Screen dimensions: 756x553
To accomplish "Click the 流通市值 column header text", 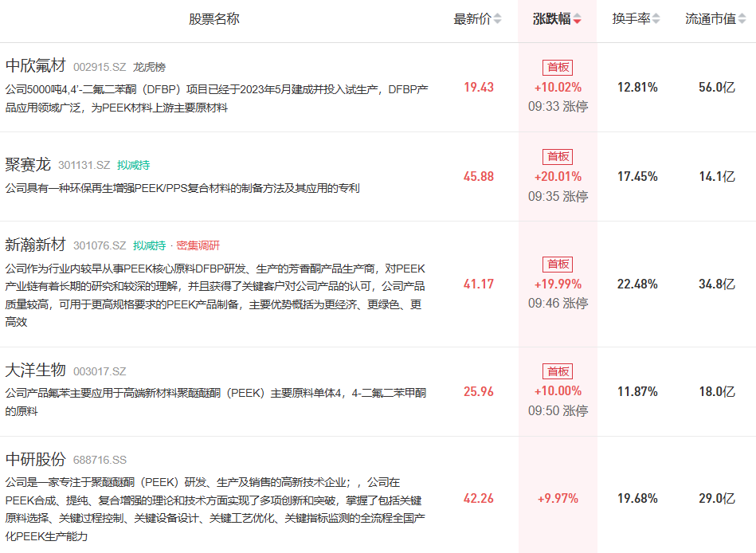I will pyautogui.click(x=711, y=19).
